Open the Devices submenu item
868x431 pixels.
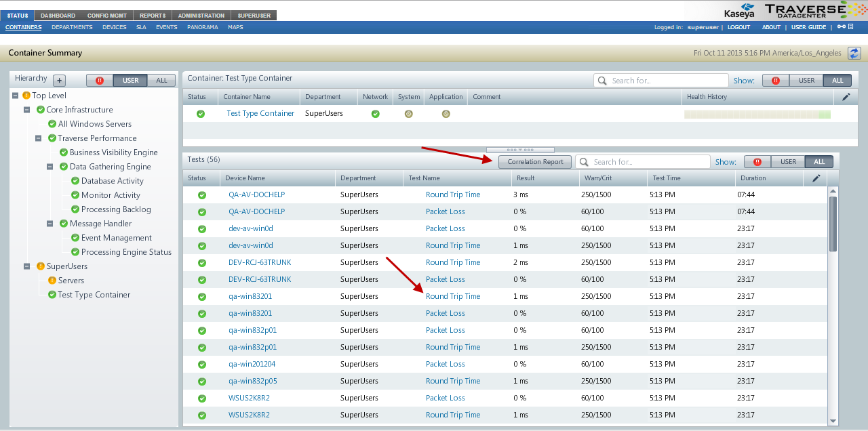point(114,27)
